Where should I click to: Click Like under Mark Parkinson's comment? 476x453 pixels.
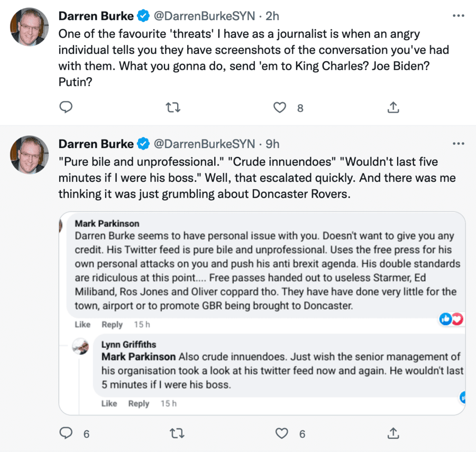83,325
